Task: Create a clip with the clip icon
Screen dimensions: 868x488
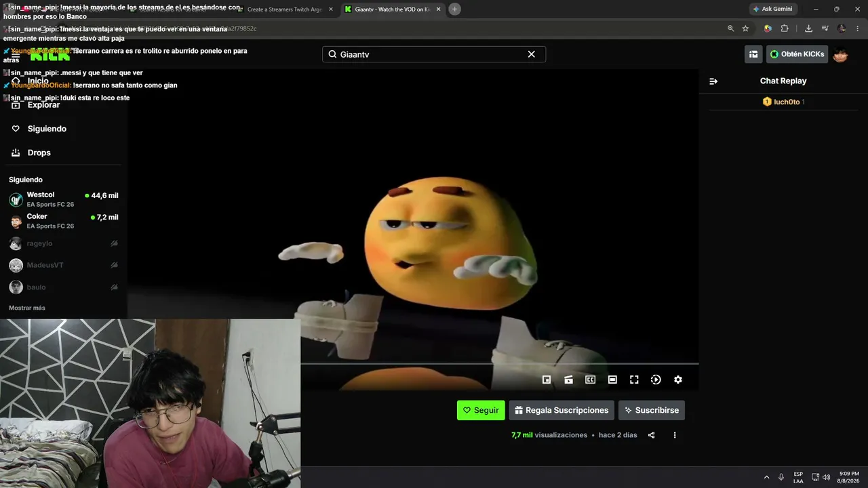Action: (x=568, y=380)
